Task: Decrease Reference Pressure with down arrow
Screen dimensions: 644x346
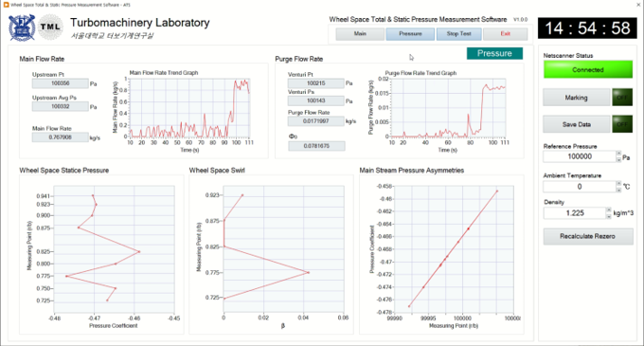Action: coord(619,159)
